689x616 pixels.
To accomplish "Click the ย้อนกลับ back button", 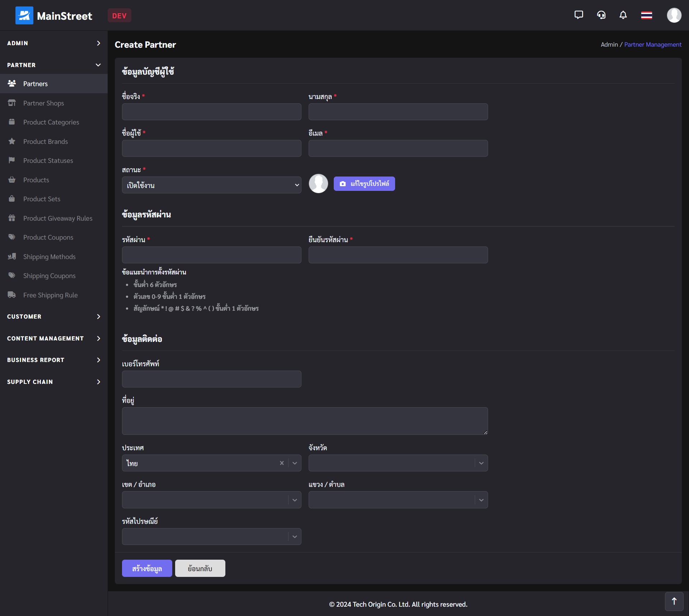I will pyautogui.click(x=200, y=568).
